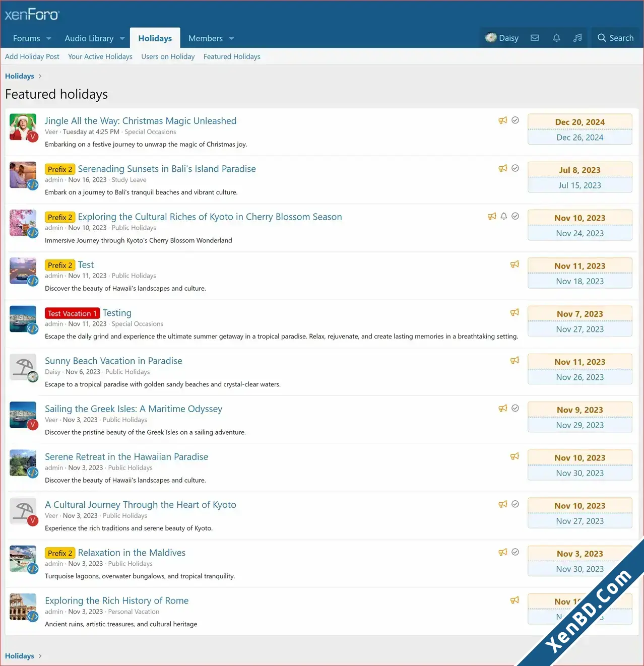Viewport: 644px width, 666px height.
Task: Open the Testing holiday post title
Action: click(117, 313)
